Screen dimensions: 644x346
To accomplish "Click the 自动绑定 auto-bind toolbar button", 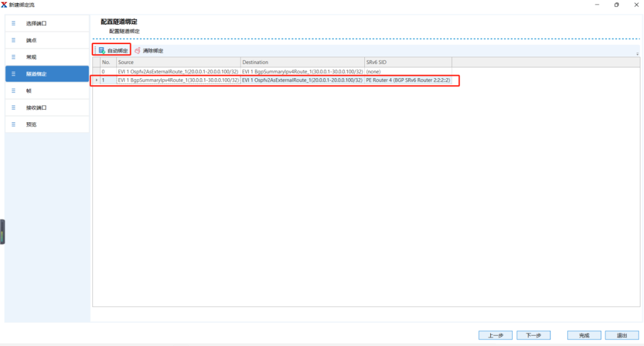I will pos(113,51).
